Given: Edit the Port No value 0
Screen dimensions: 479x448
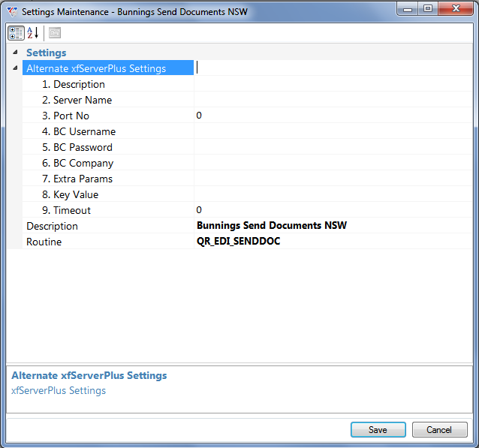Looking at the screenshot, I should 333,116.
